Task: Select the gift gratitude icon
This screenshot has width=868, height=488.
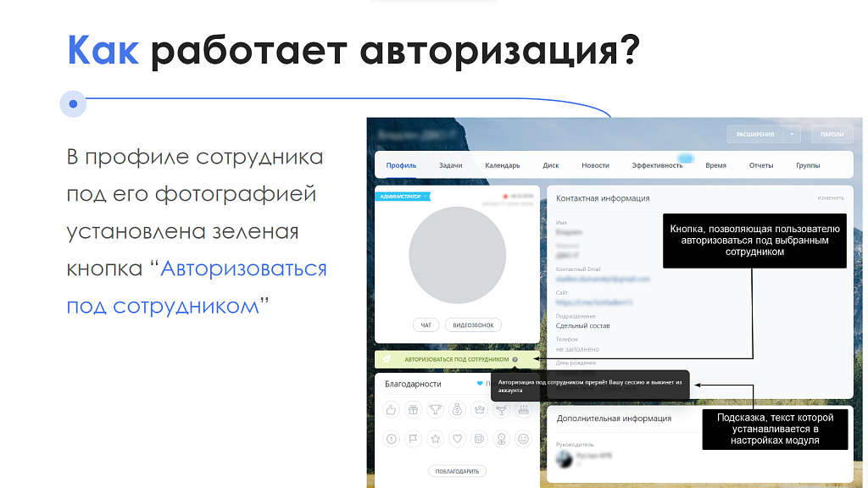Action: click(x=413, y=409)
